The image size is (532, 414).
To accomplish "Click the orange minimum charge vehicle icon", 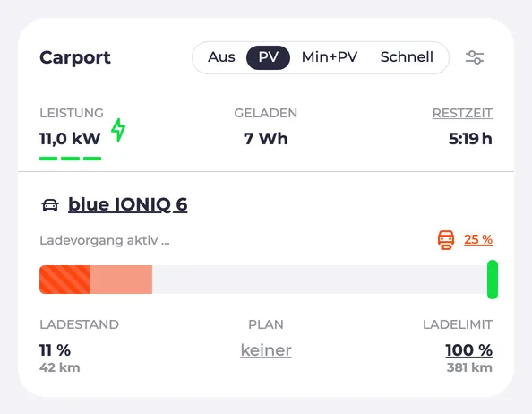I will [446, 240].
